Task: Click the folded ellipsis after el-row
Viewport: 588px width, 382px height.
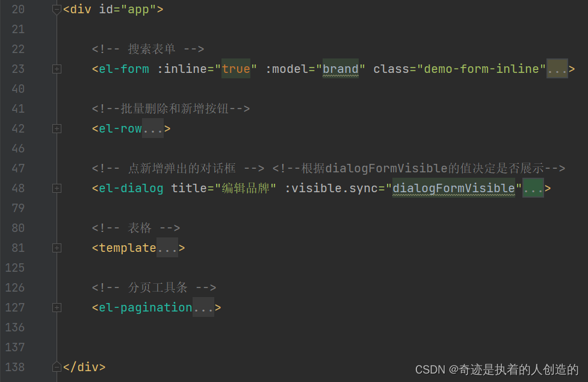Action: coord(152,129)
